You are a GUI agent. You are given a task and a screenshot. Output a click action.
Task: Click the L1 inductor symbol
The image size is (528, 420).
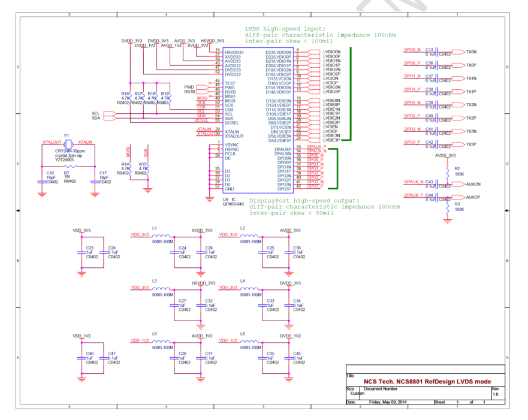(x=162, y=235)
